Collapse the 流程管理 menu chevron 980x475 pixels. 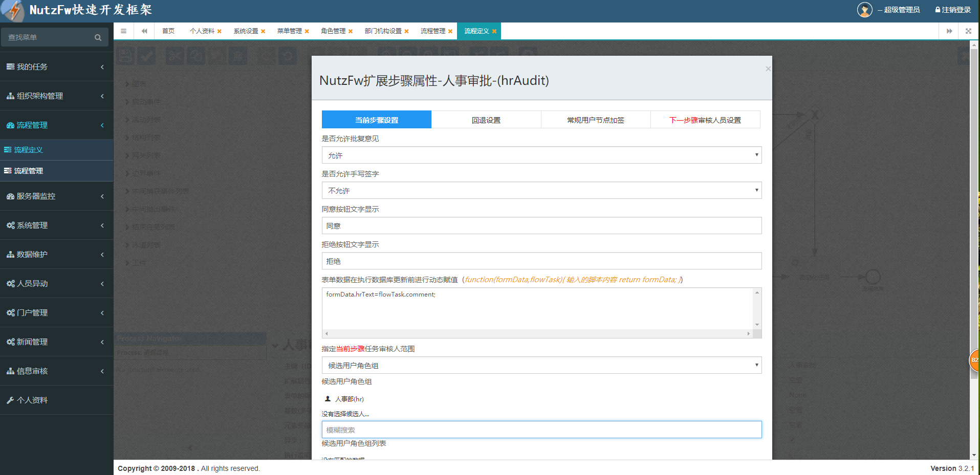click(x=102, y=125)
